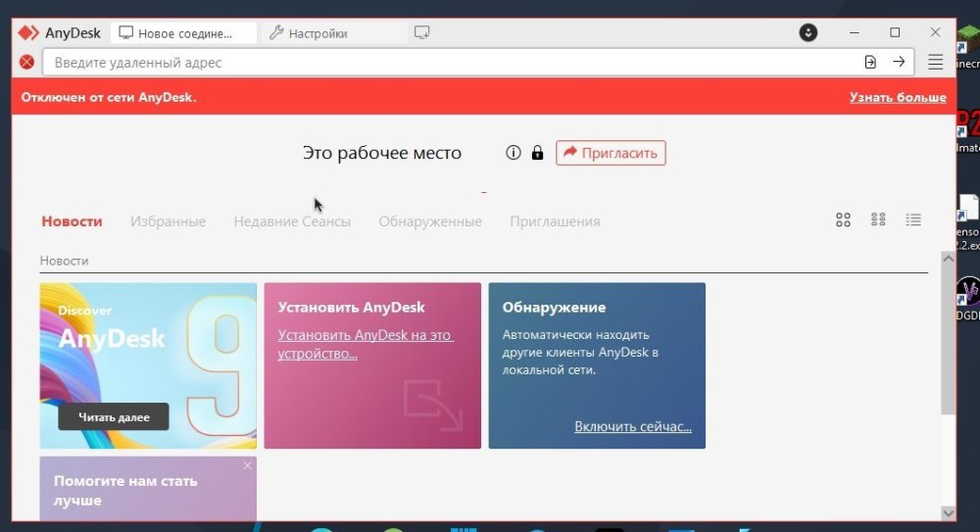The width and height of the screenshot is (980, 532).
Task: Click the 'Отключен от сети AnyDesk.' message
Action: [109, 97]
